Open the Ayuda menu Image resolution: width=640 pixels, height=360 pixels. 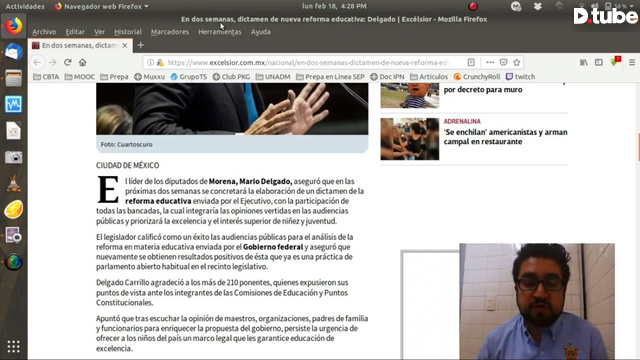[x=260, y=32]
